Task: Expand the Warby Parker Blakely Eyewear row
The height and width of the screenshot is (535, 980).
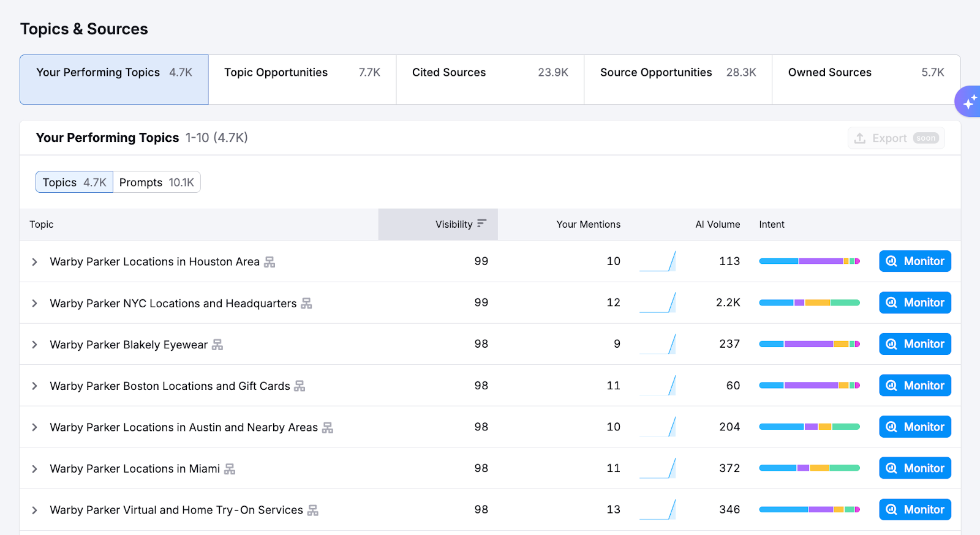Action: pos(35,345)
